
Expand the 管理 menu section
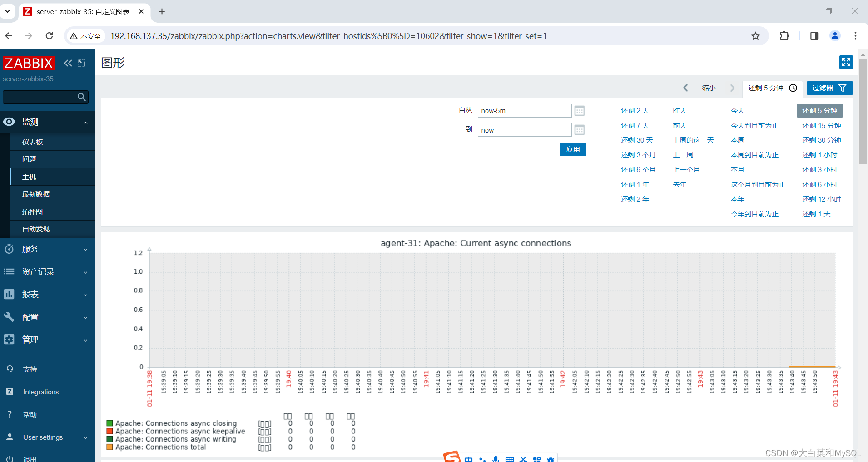pyautogui.click(x=86, y=340)
